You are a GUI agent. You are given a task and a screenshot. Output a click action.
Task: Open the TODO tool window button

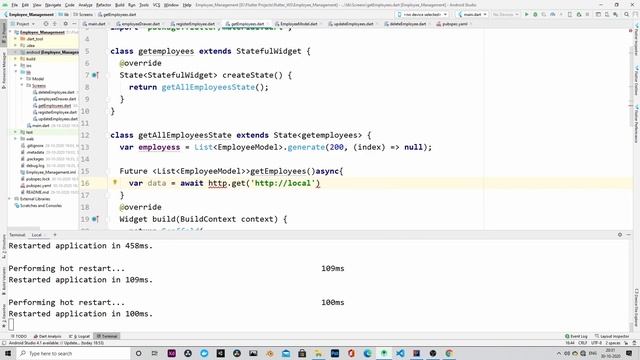[x=19, y=336]
